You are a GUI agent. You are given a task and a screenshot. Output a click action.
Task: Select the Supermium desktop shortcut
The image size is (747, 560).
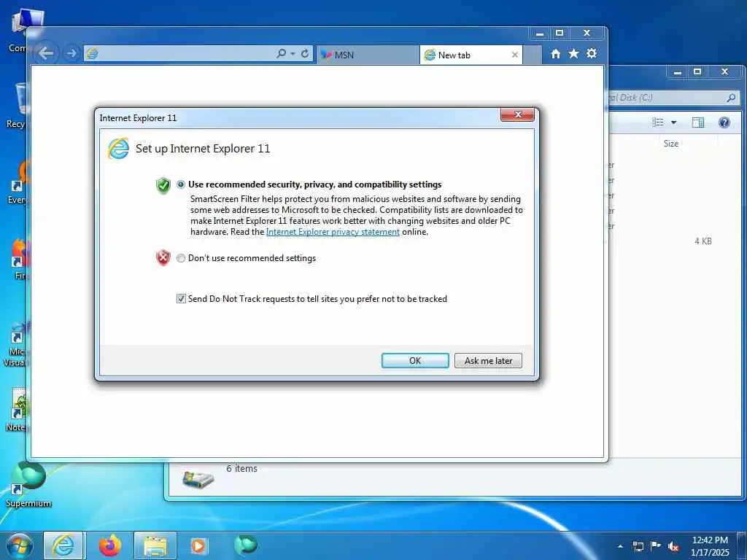(28, 485)
